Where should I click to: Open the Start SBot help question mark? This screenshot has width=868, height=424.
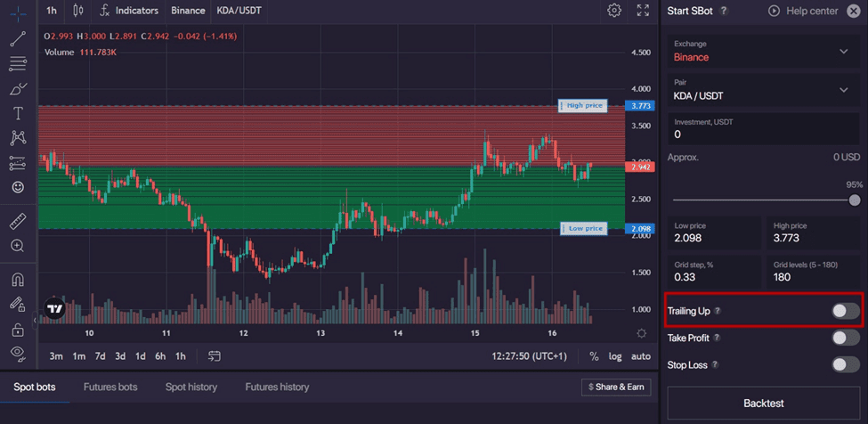coord(724,11)
